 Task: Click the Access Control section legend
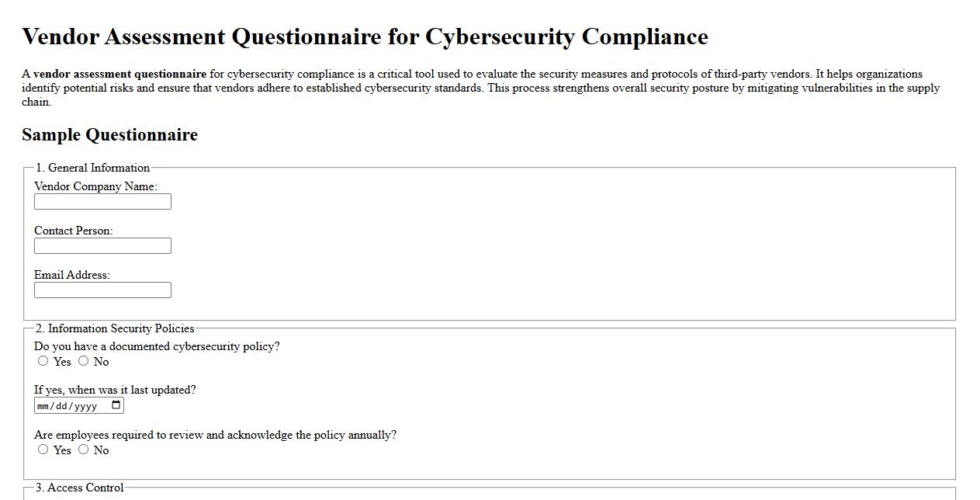[80, 488]
